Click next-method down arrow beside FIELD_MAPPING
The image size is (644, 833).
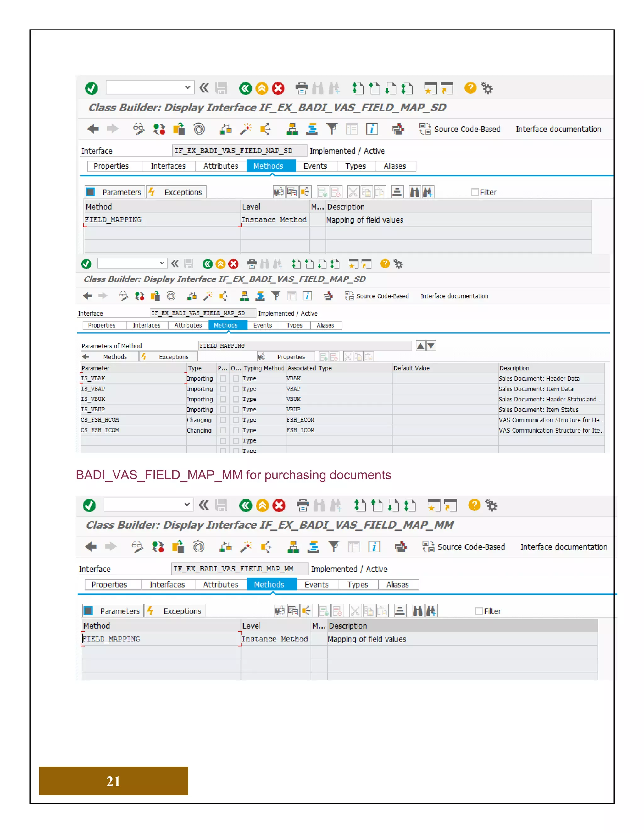(x=431, y=346)
